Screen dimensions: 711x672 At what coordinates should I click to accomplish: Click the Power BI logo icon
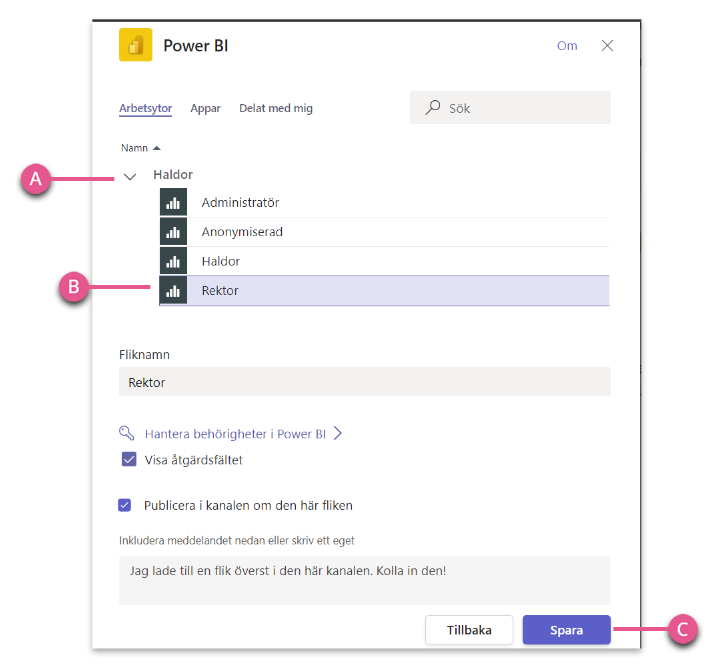[136, 45]
